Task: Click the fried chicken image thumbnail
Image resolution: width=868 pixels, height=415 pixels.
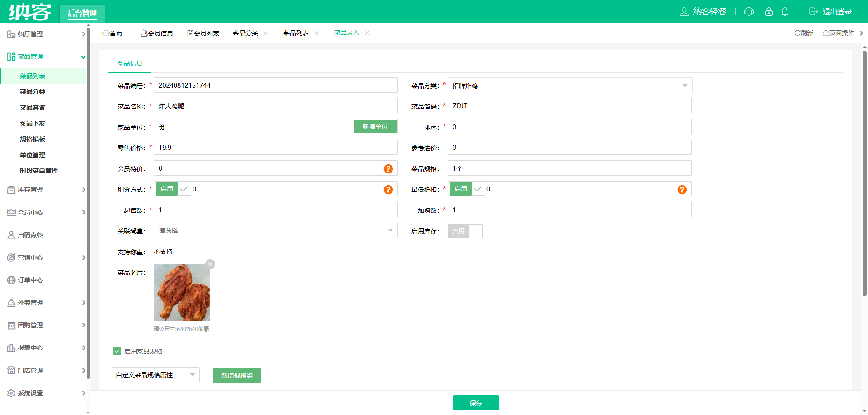Action: coord(182,292)
